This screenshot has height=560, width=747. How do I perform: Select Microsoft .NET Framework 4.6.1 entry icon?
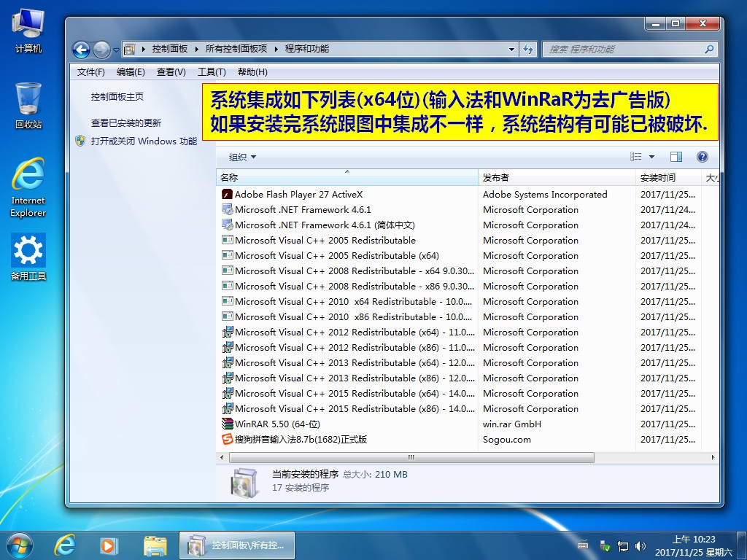coord(228,209)
